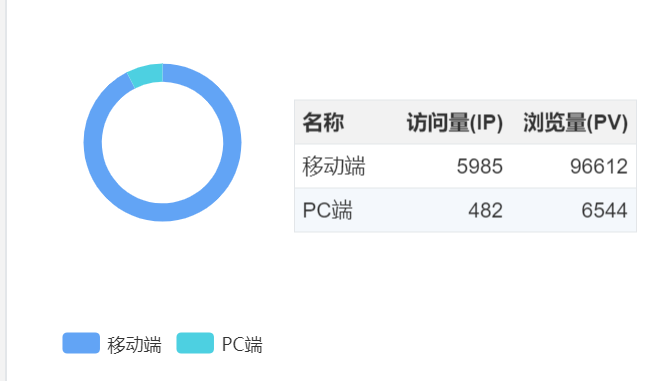Click the PC端 legend label
Image resolution: width=663 pixels, height=381 pixels.
[242, 344]
